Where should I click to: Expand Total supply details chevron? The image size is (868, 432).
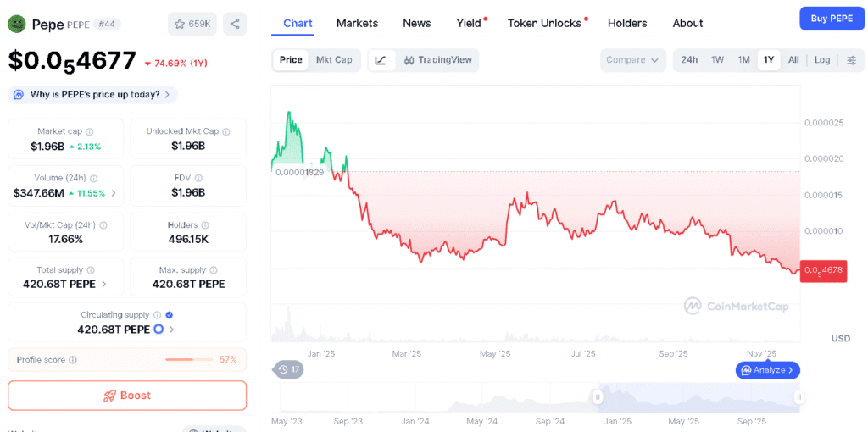[x=103, y=285]
